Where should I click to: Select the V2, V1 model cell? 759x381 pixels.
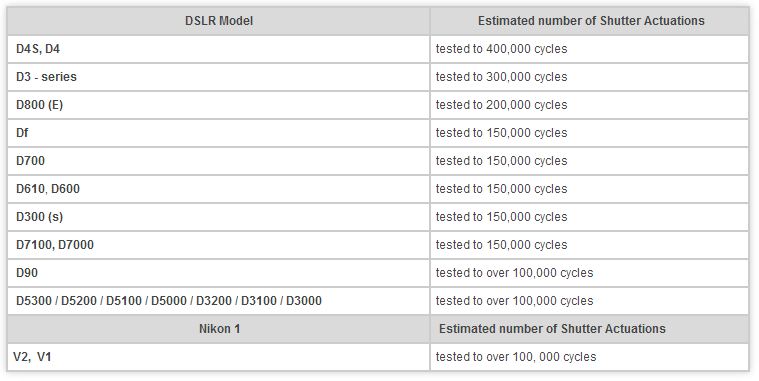coord(219,357)
